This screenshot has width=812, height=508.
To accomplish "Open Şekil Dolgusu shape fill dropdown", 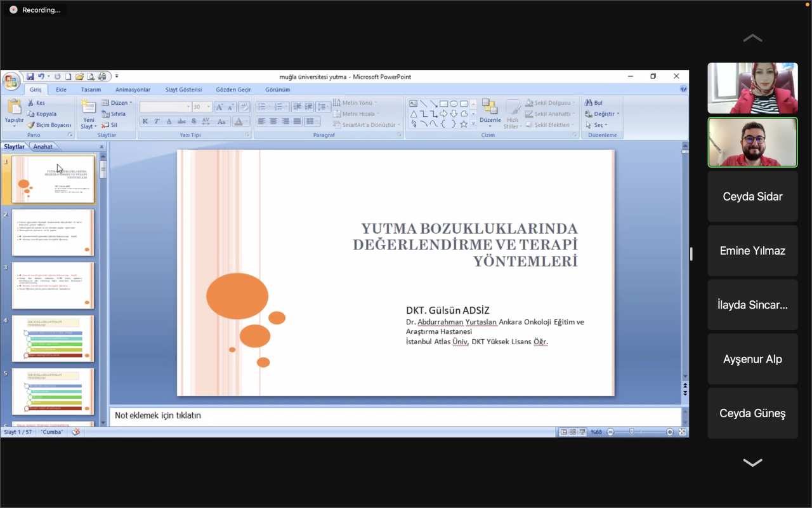I will (550, 103).
